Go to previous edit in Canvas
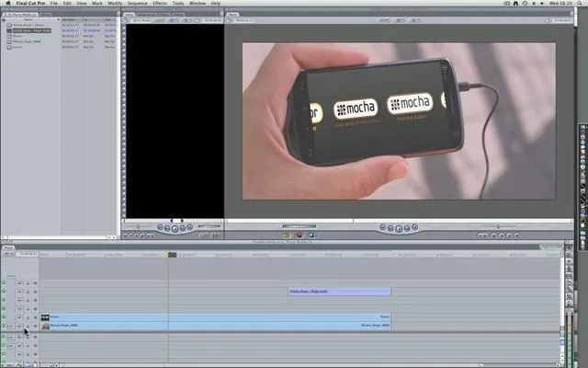This screenshot has width=588, height=368. click(x=382, y=227)
